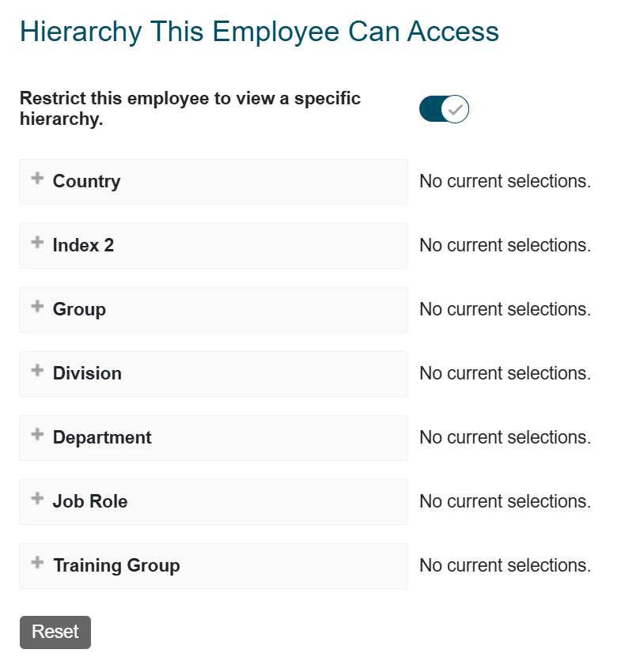Click the plus icon beside Group

tap(37, 306)
